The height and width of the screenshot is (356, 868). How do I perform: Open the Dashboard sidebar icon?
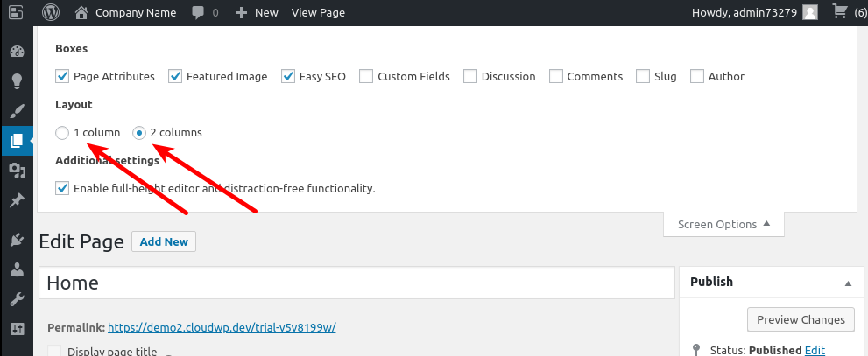coord(17,52)
